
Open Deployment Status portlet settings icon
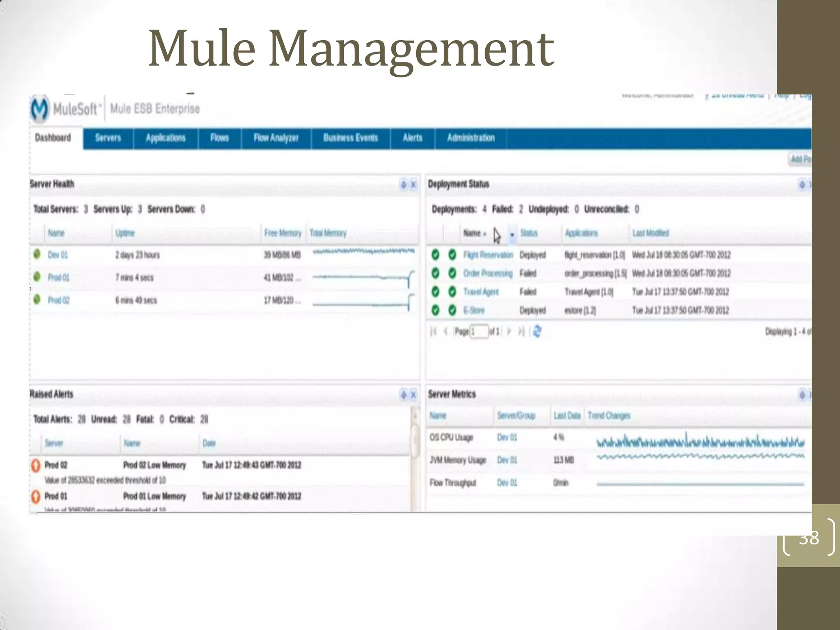(802, 185)
